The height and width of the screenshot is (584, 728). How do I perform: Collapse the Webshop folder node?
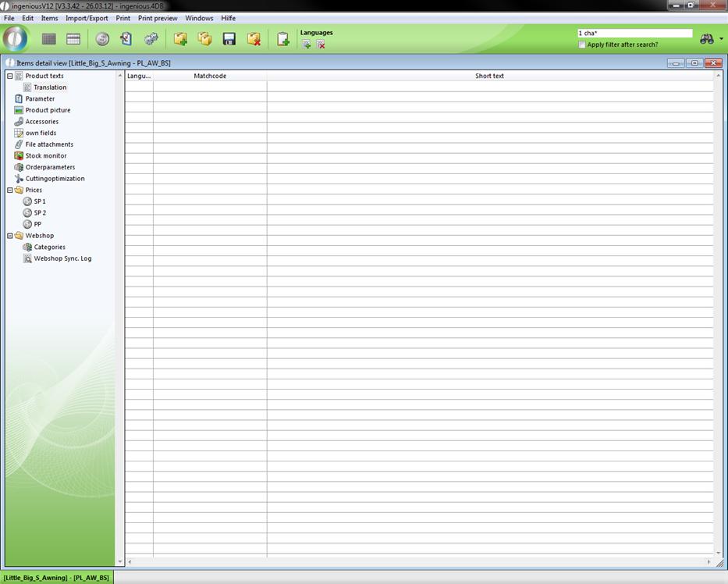pos(10,235)
